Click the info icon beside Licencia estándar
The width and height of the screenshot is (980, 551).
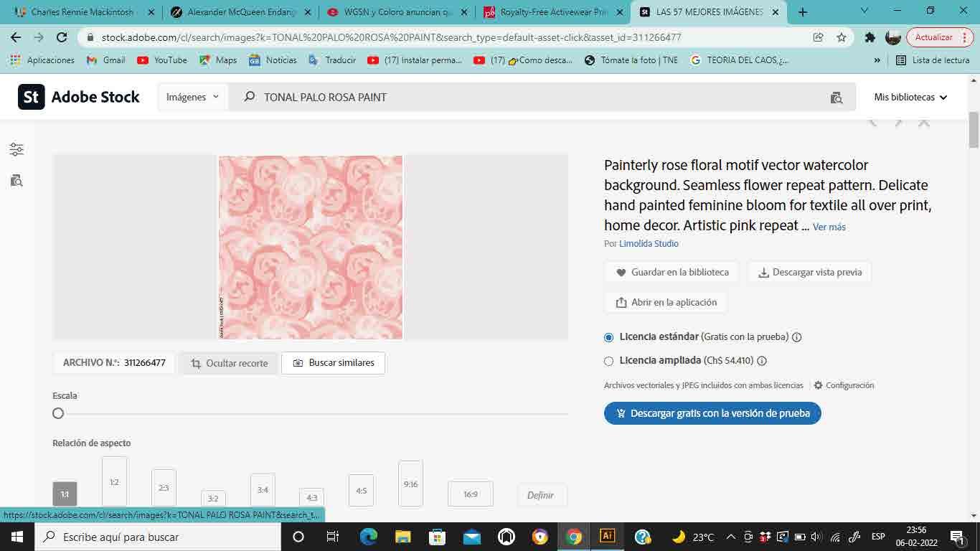click(796, 337)
